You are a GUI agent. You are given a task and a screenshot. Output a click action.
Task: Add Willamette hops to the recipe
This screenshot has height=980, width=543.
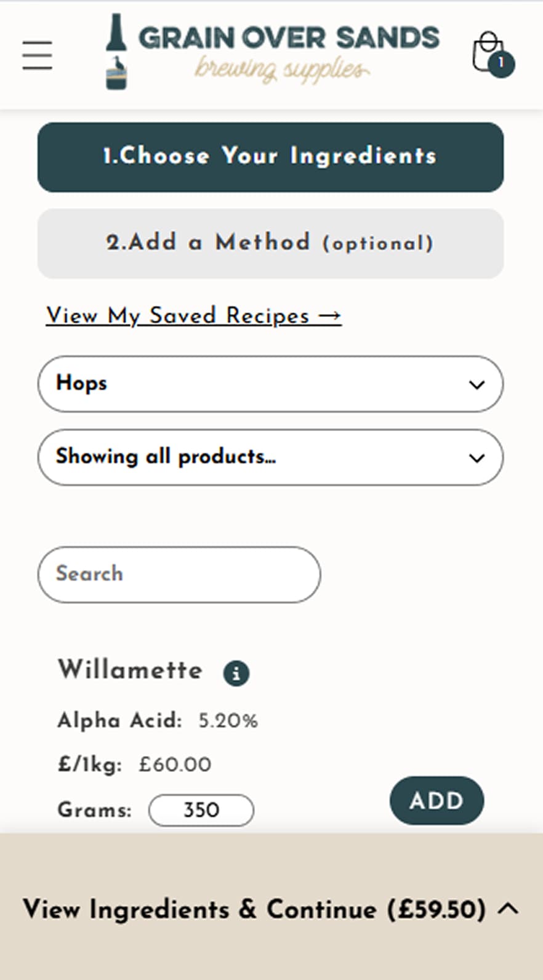[436, 801]
